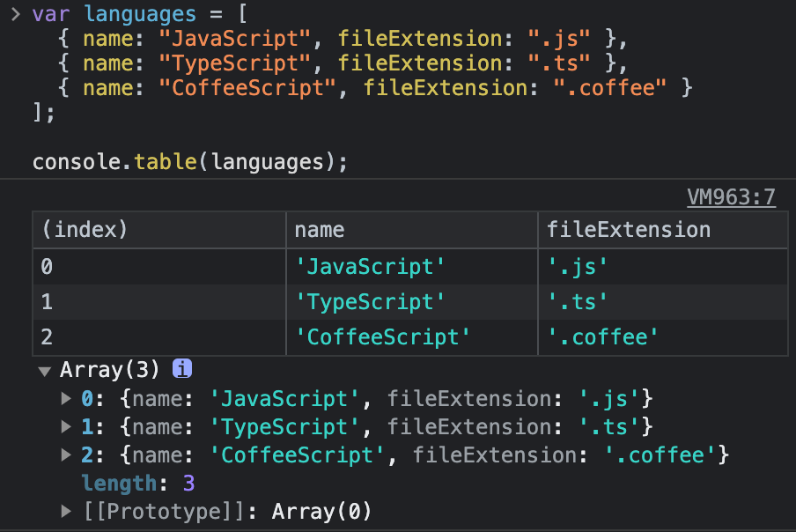The height and width of the screenshot is (532, 796).
Task: Select the 'JavaScript' table cell
Action: pos(412,267)
